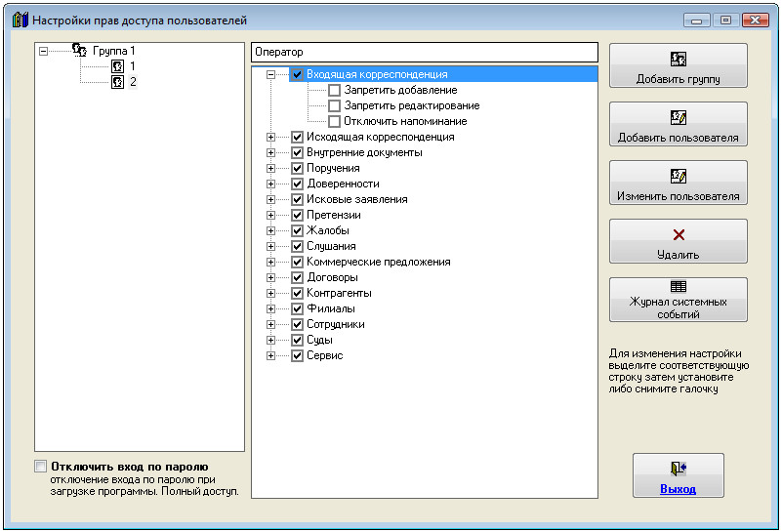Viewport: 782px width, 532px height.
Task: Uncheck the Претензии checkbox
Action: (297, 215)
